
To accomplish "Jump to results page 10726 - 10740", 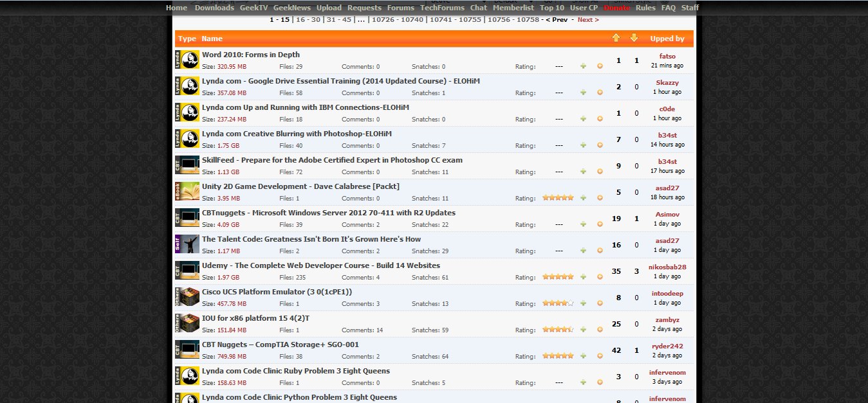I will coord(398,19).
